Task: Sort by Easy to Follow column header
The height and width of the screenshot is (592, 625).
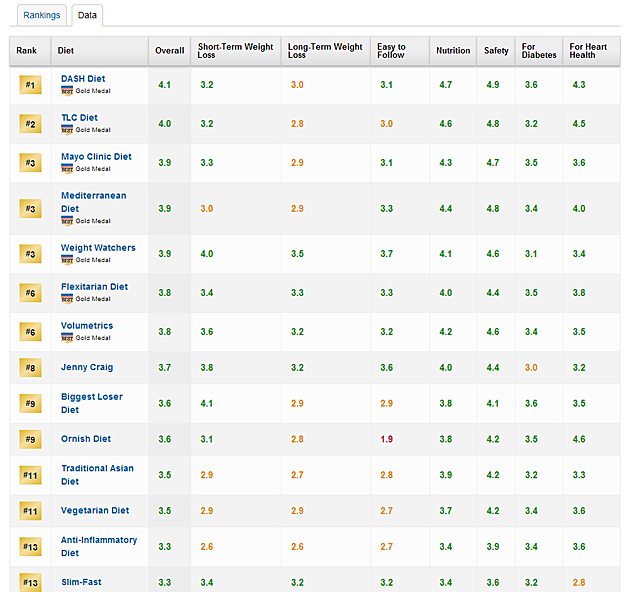Action: 391,51
